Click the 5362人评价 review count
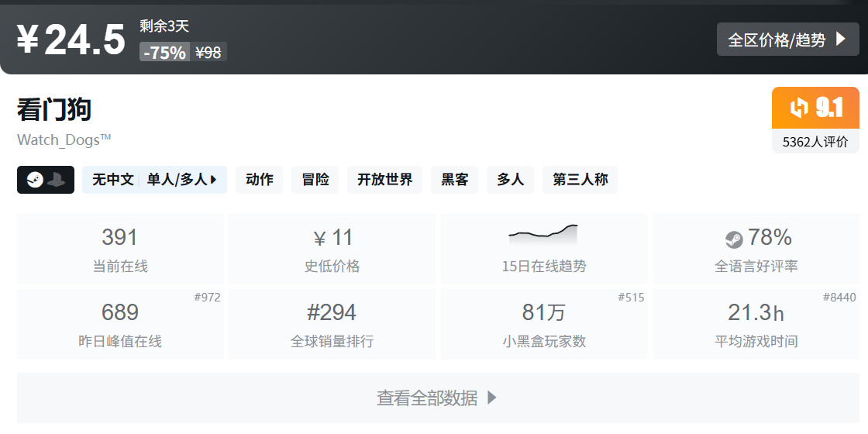This screenshot has width=868, height=434. click(815, 142)
